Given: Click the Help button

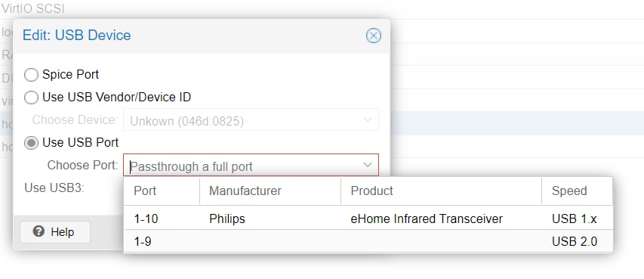Looking at the screenshot, I should (x=55, y=231).
